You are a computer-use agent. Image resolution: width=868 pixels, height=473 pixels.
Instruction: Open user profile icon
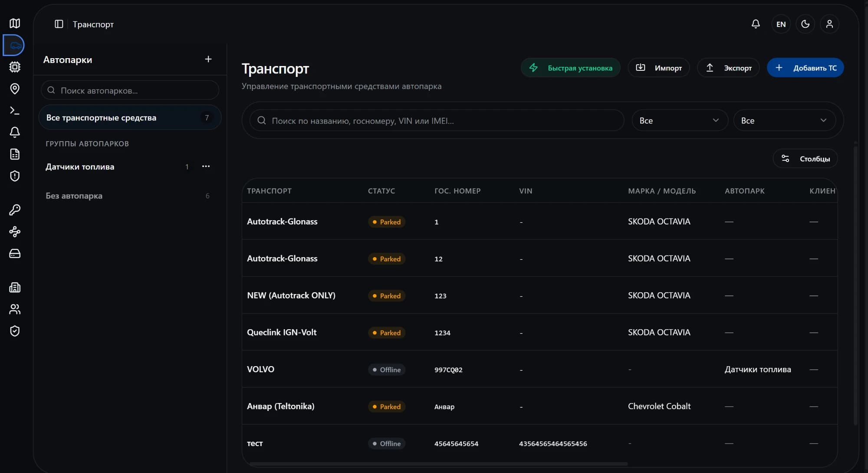(829, 24)
